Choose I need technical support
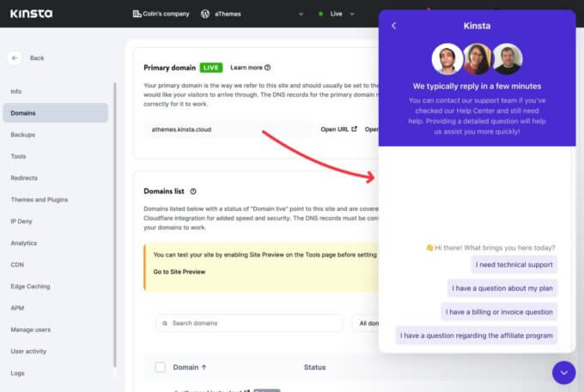This screenshot has width=584, height=392. click(514, 265)
